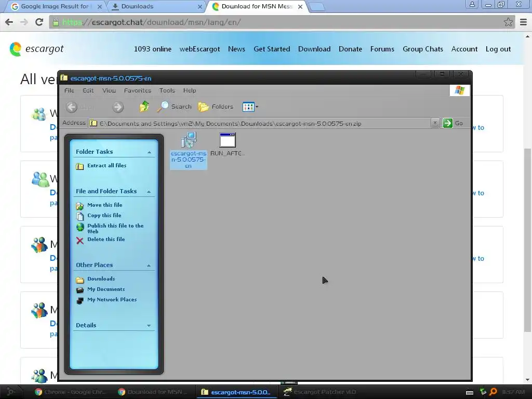Click Publish this file to the Web
This screenshot has height=399, width=532.
[x=115, y=229]
